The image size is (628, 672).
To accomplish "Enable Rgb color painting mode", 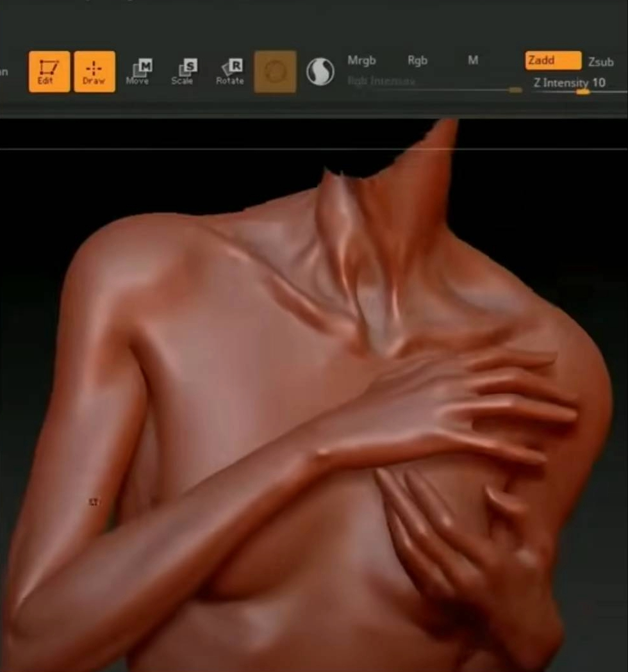I will [417, 60].
